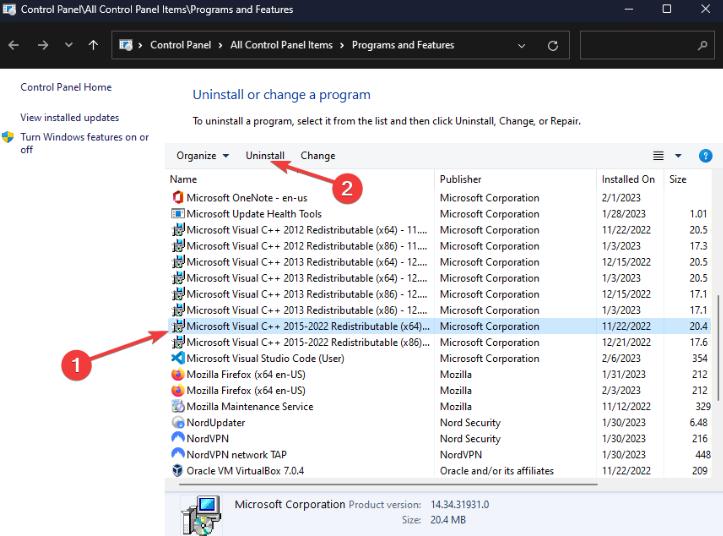Click the details pane installer icon

(x=201, y=515)
